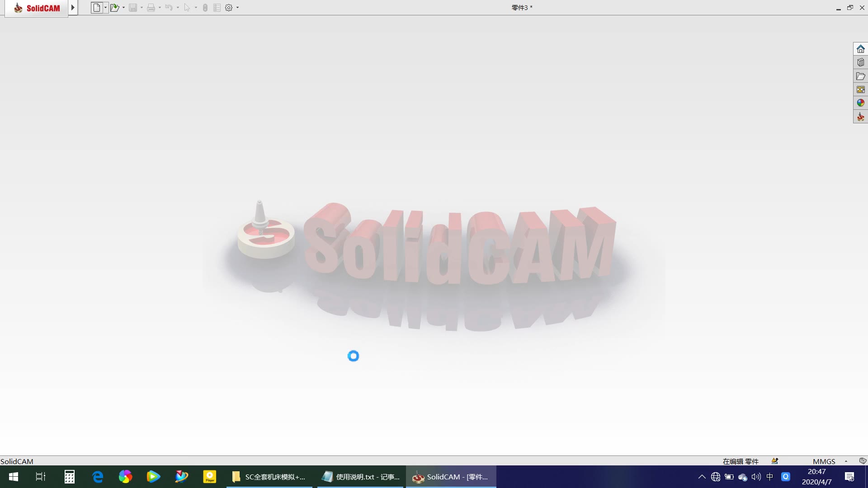
Task: Expand the Print dropdown arrow
Action: [x=160, y=8]
